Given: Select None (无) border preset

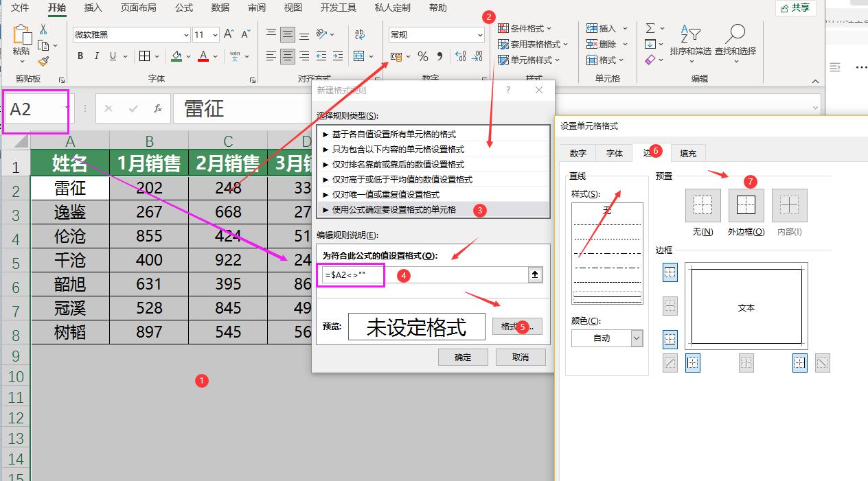Looking at the screenshot, I should 703,205.
